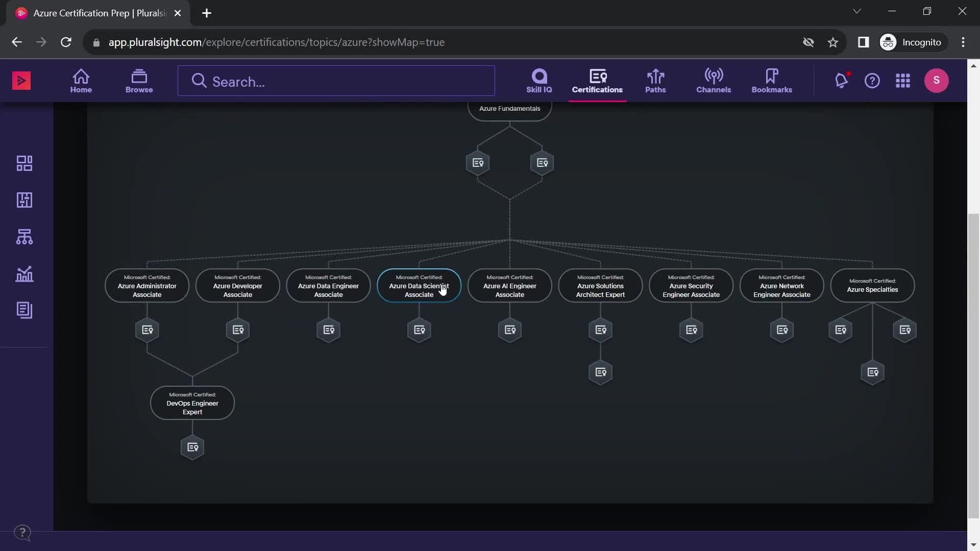Open Paths section

[x=655, y=81]
